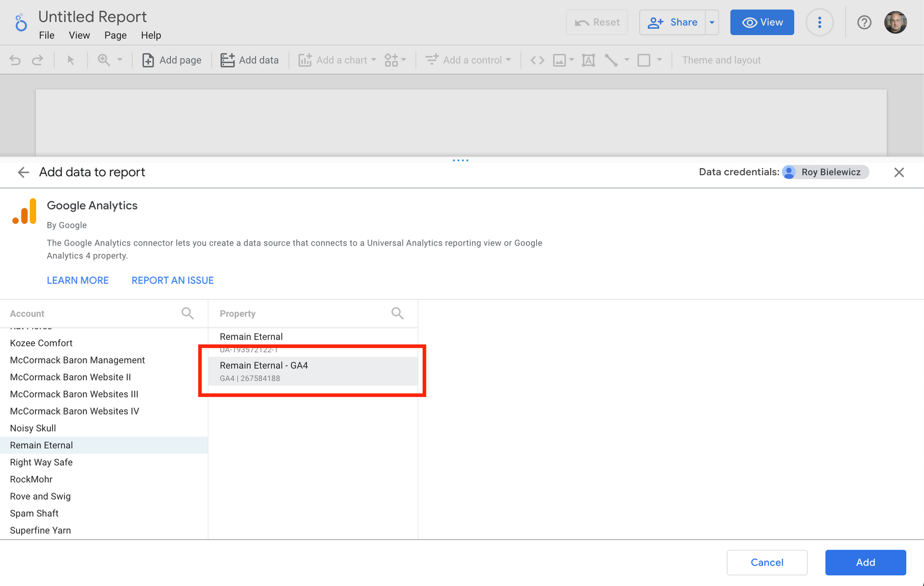924x586 pixels.
Task: Expand the line type dropdown arrow
Action: pos(627,60)
